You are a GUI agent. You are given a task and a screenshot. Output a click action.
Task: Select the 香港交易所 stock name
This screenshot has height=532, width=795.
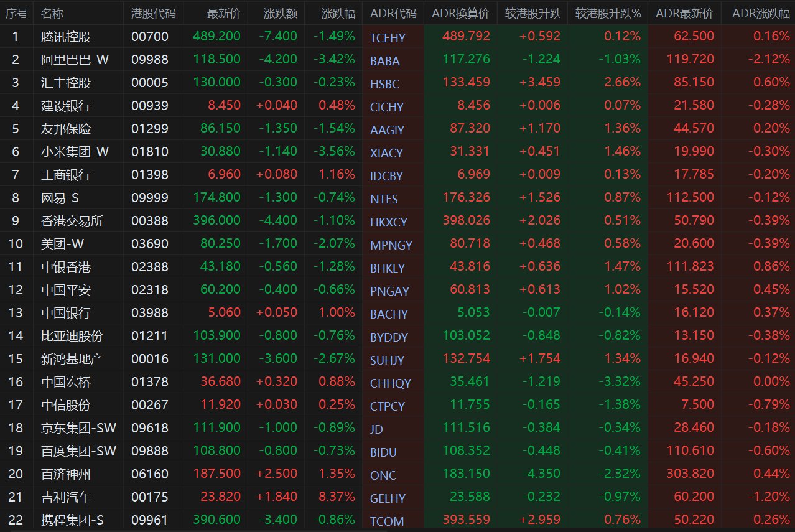(72, 221)
